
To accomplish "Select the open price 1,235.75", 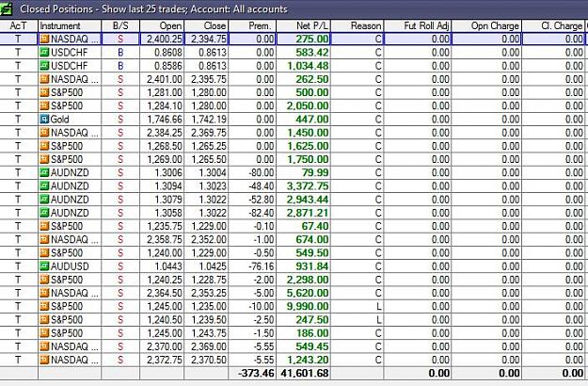I will click(165, 226).
